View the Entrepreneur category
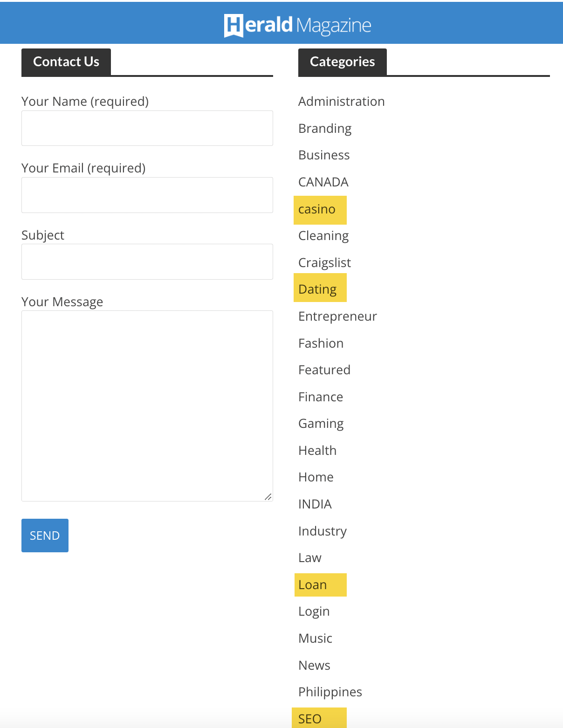This screenshot has height=728, width=563. pyautogui.click(x=337, y=316)
